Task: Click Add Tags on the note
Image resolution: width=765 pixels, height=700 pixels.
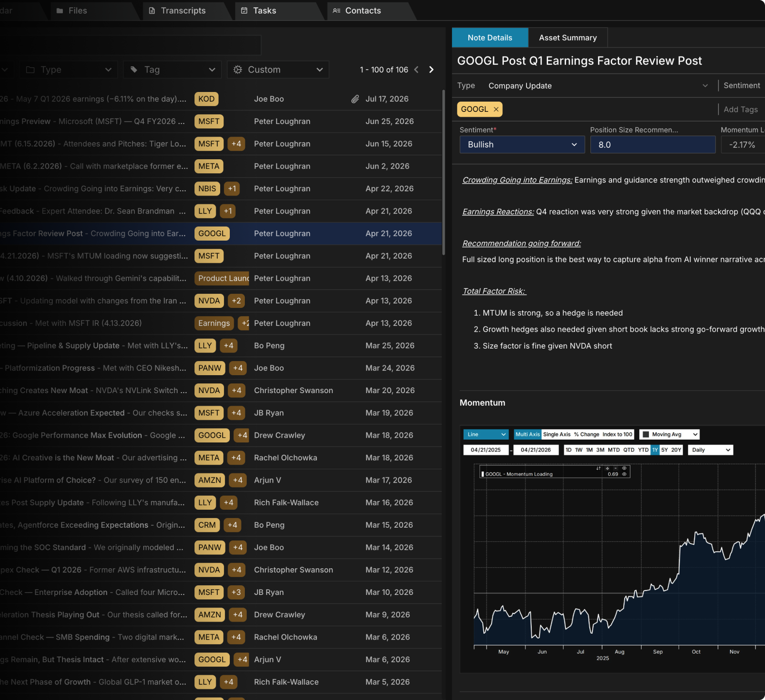Action: [740, 109]
